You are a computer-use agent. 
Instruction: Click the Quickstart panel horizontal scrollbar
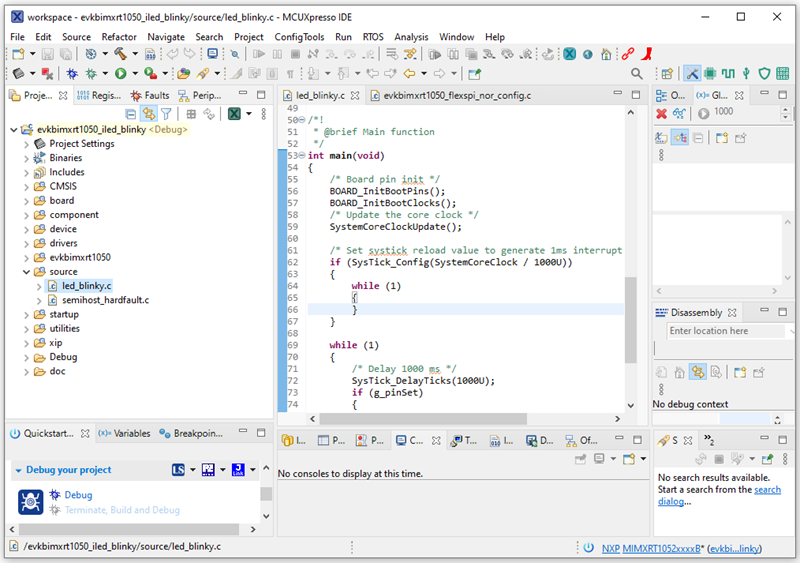[129, 529]
